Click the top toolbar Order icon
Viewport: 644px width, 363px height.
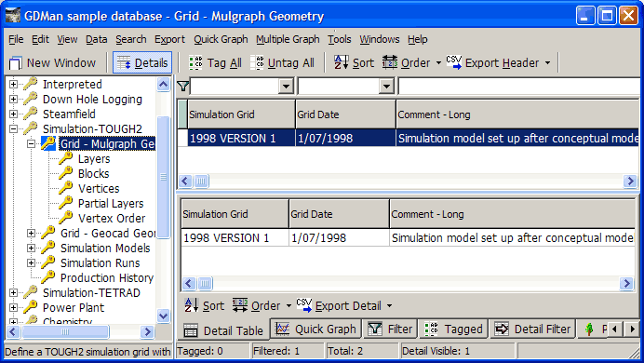pos(390,63)
